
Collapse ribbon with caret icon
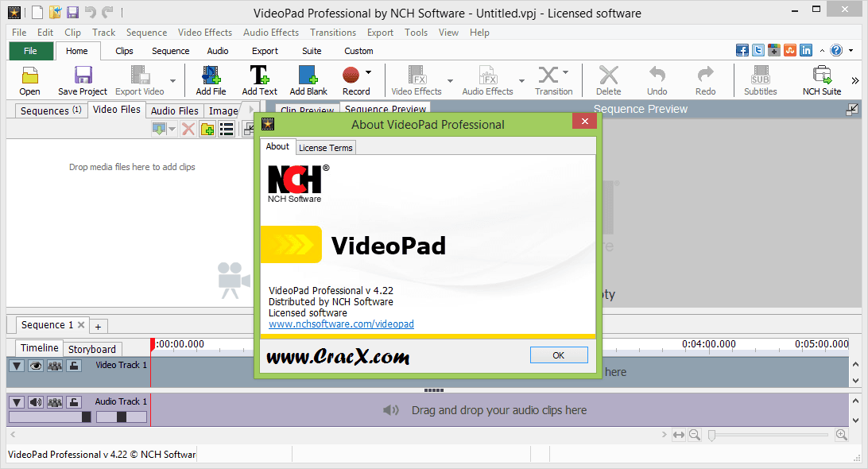[822, 50]
